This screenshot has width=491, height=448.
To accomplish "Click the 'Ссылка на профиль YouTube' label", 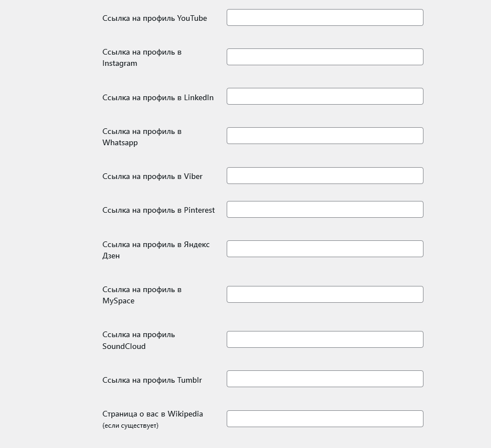I will [x=155, y=18].
